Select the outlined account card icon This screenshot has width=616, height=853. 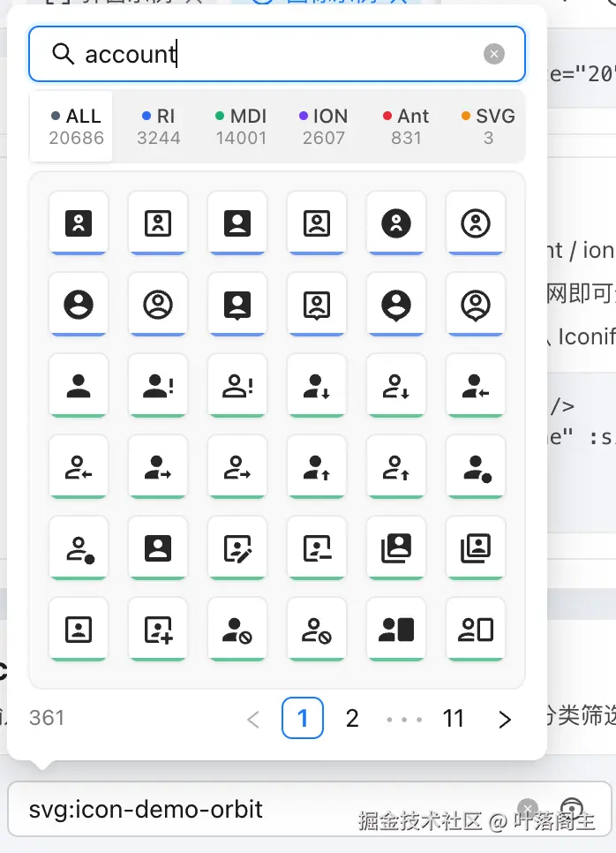(475, 630)
